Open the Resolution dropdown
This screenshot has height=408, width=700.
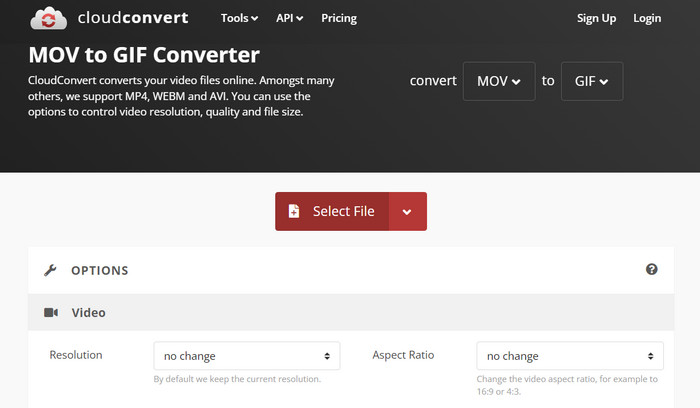point(247,356)
